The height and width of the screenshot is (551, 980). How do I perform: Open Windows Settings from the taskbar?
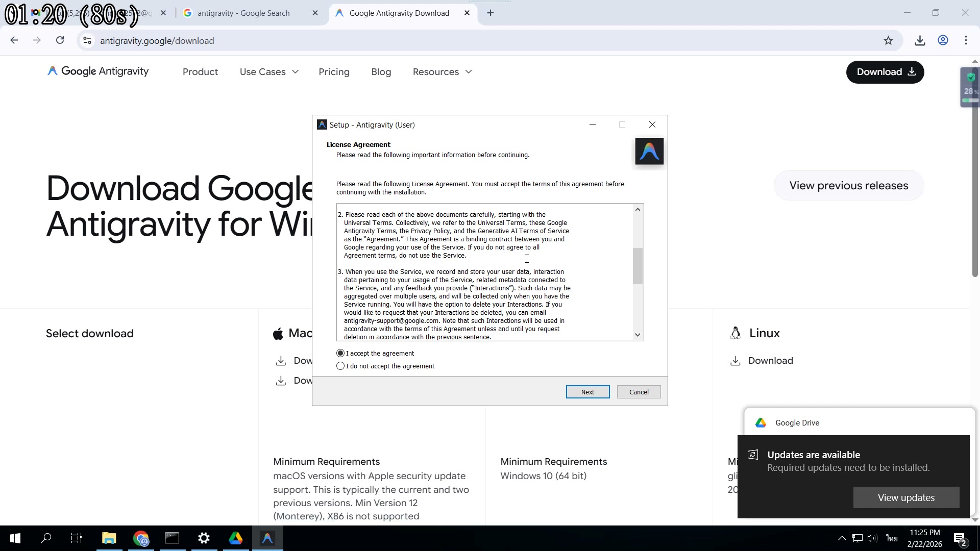(x=204, y=538)
